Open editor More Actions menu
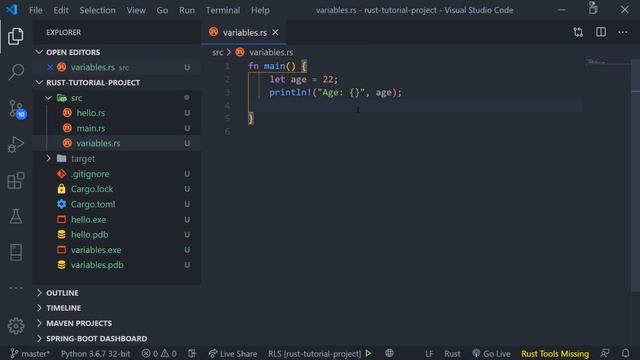This screenshot has width=640, height=360. click(x=623, y=32)
